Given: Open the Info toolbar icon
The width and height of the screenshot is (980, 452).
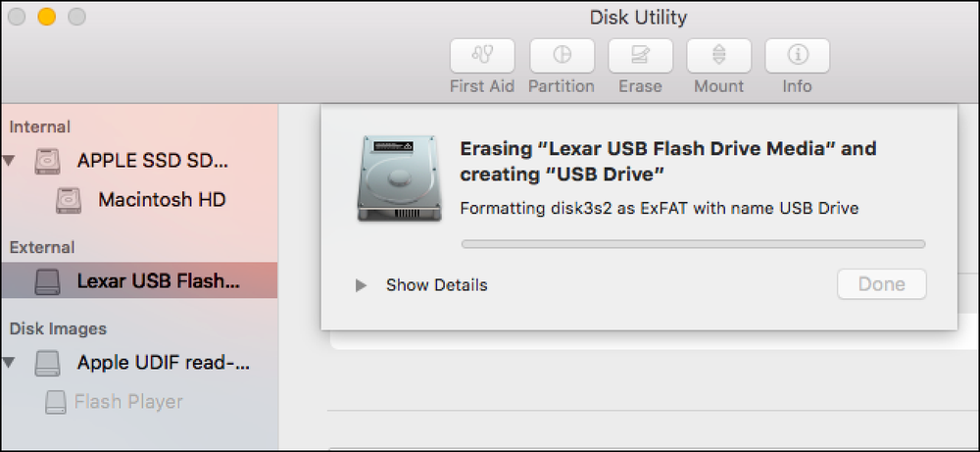Looking at the screenshot, I should point(798,56).
